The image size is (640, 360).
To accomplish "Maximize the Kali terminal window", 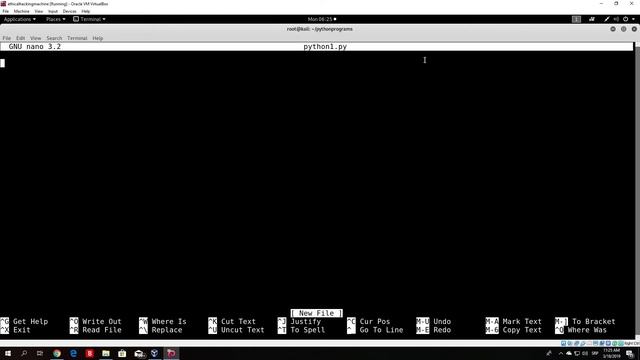I will [623, 29].
